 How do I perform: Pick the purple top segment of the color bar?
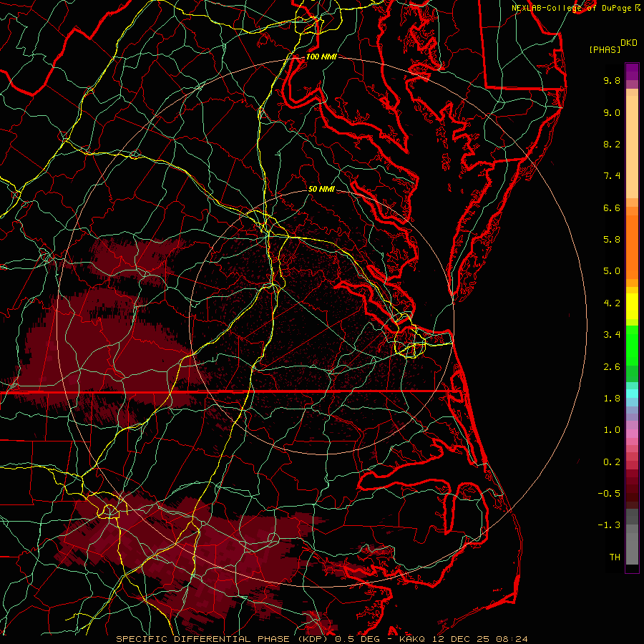(x=632, y=72)
